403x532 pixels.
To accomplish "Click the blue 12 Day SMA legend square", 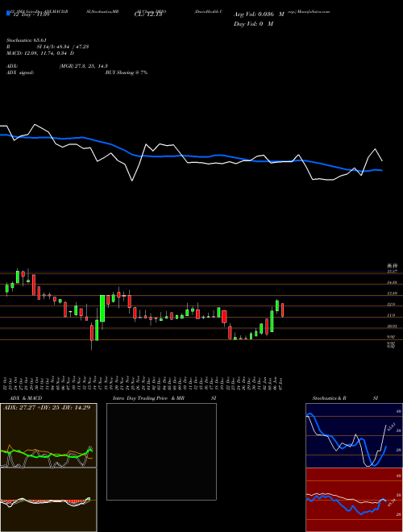I will [x=8, y=13].
